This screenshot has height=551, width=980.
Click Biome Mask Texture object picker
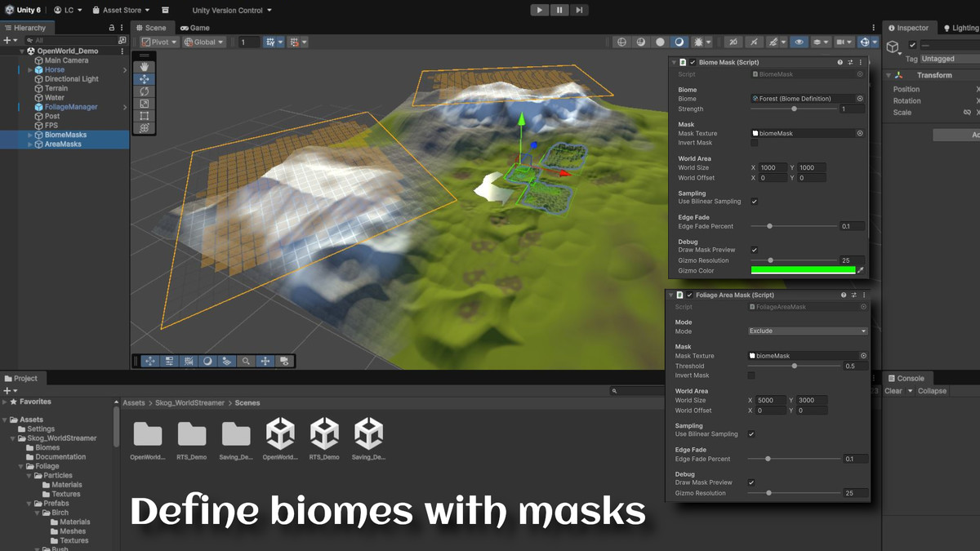[x=860, y=133]
